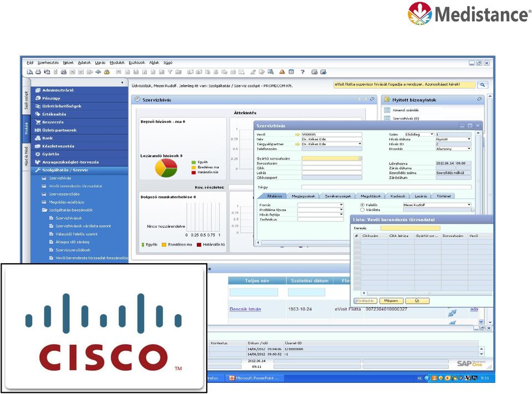This screenshot has width=532, height=394.
Task: Open Vevői berendezés törzsadatai in side menu
Action: pos(75,186)
